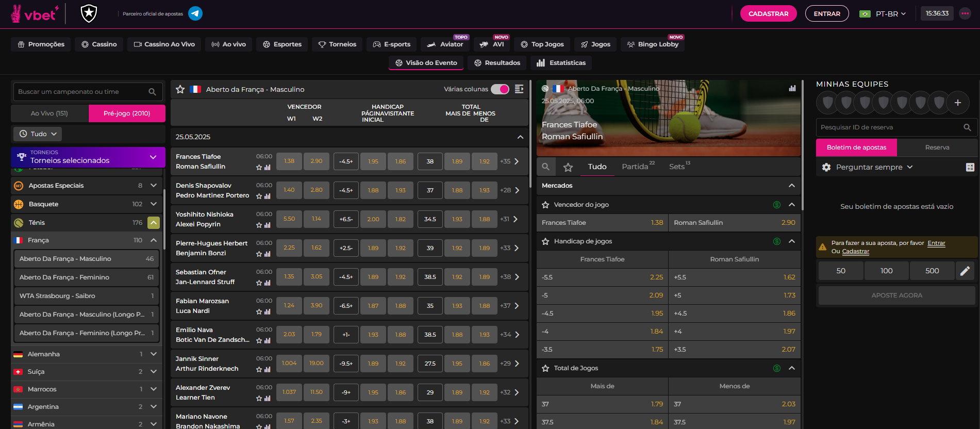Open the Estatísticas tab
Image resolution: width=980 pixels, height=429 pixels.
[561, 63]
